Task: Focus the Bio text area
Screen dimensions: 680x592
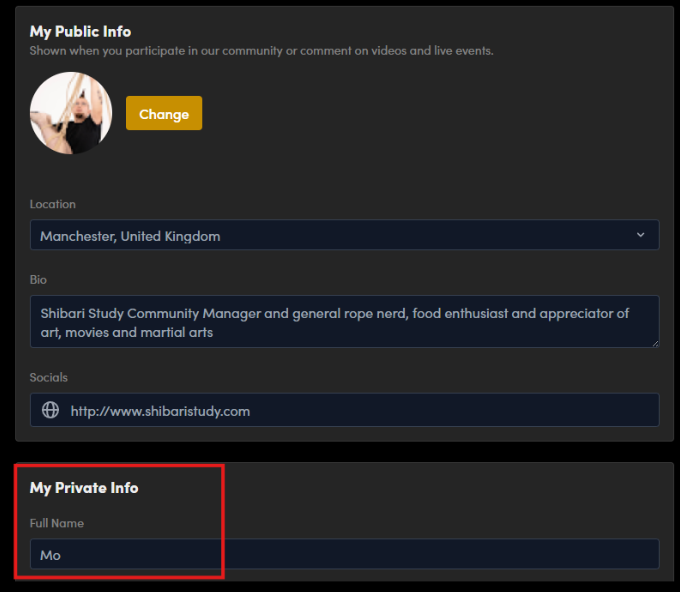Action: coord(344,321)
